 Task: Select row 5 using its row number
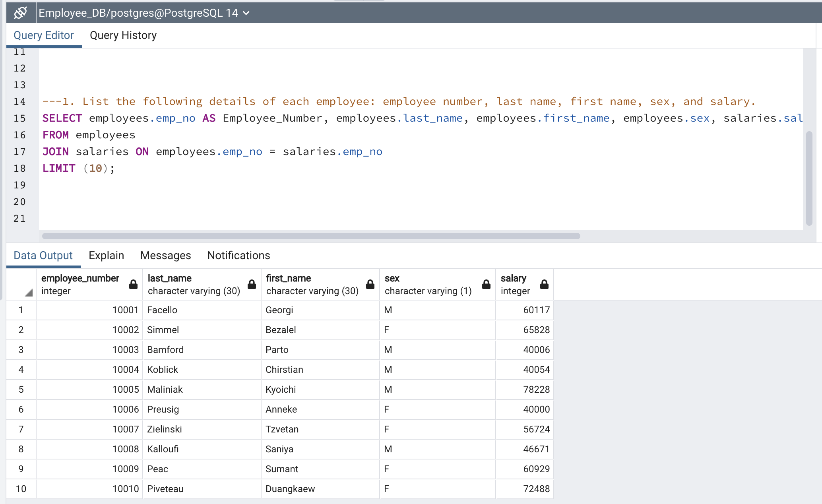click(21, 390)
